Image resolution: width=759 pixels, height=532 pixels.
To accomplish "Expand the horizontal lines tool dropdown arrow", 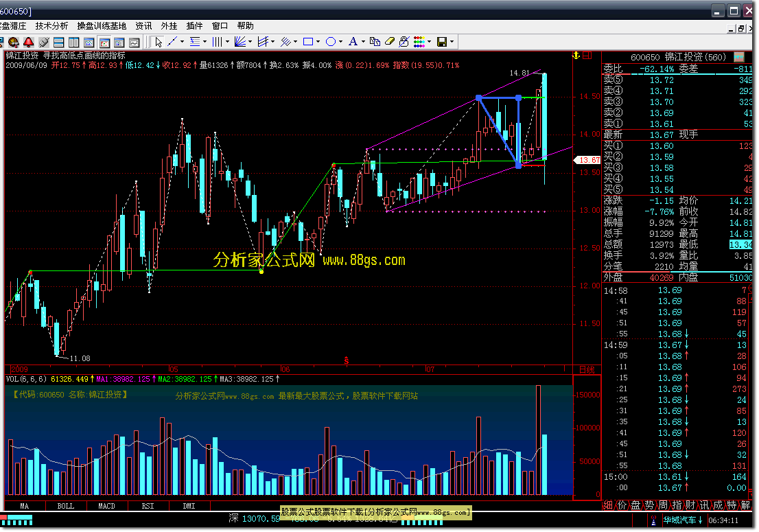I will pyautogui.click(x=205, y=42).
